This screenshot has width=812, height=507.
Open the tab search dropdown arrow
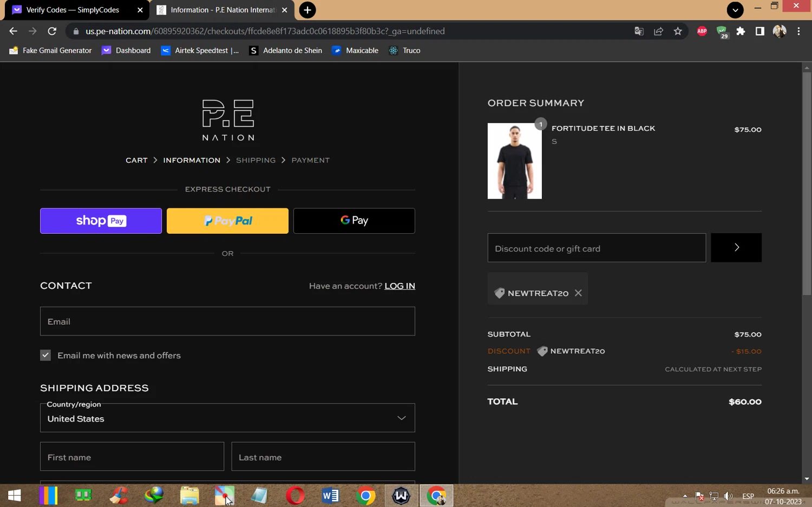click(735, 10)
